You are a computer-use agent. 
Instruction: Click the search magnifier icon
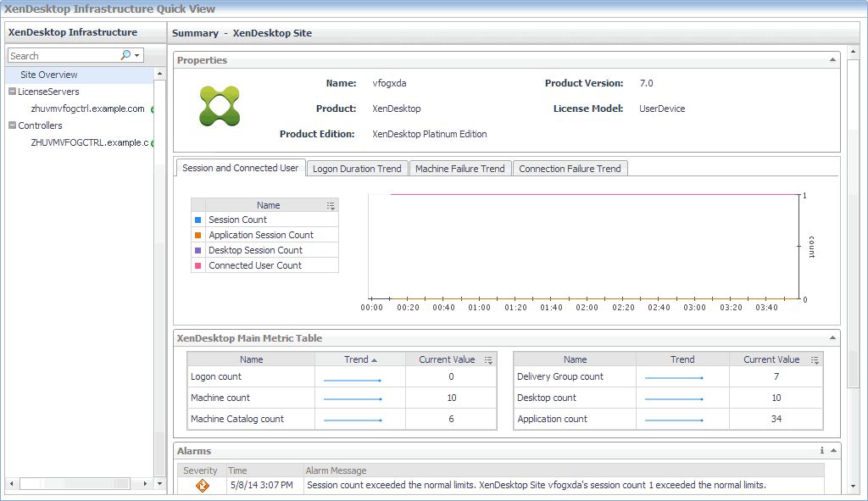(x=125, y=55)
